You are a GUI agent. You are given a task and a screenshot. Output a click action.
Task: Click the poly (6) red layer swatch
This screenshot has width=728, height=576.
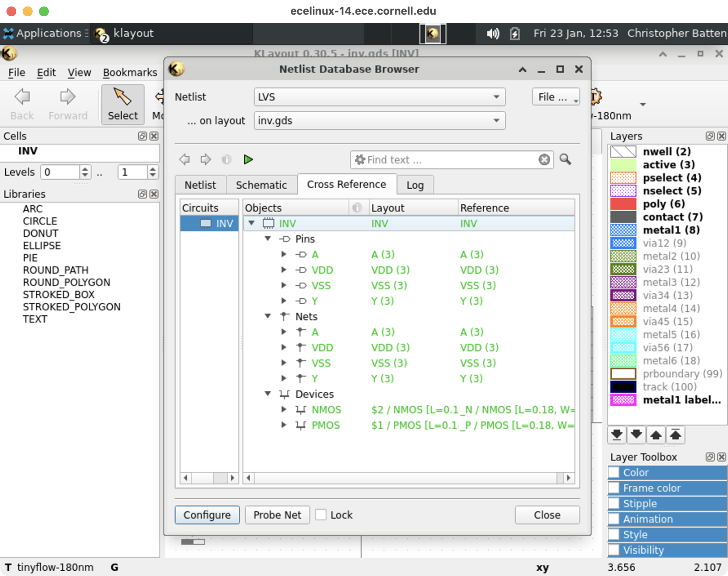(x=623, y=204)
